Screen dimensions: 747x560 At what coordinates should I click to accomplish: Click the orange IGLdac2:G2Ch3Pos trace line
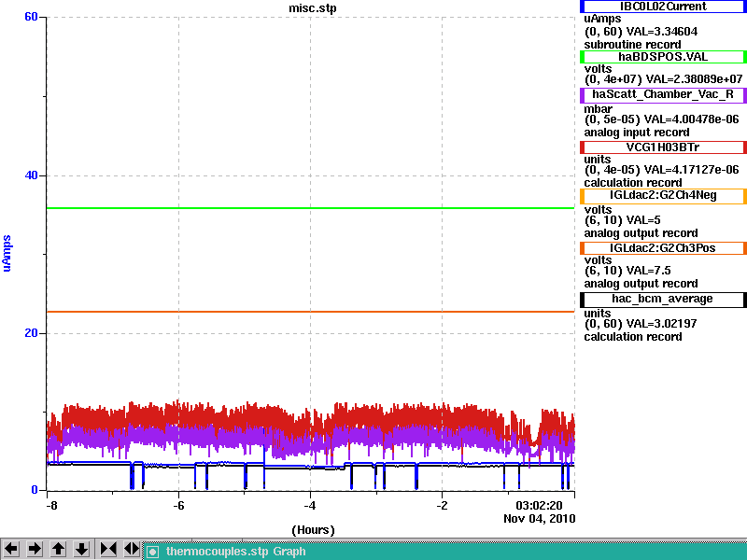(x=311, y=312)
